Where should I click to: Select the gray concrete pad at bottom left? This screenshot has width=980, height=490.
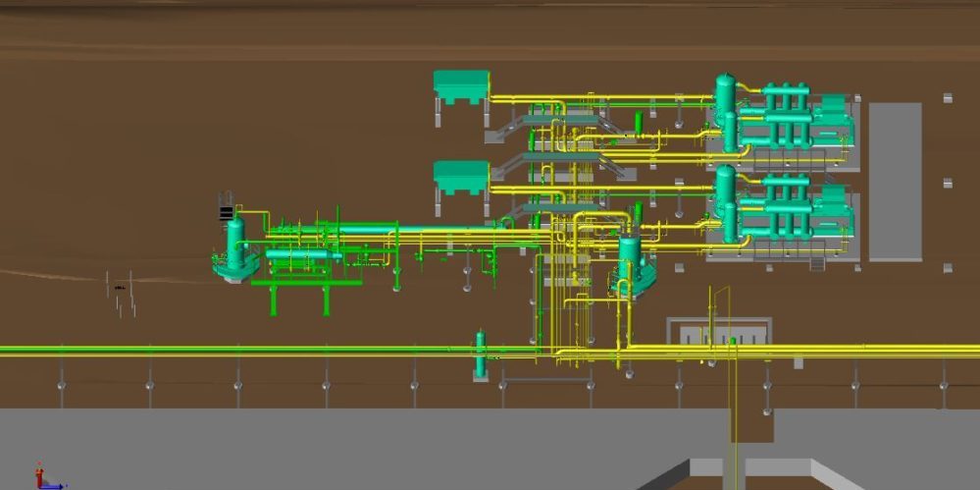(294, 447)
